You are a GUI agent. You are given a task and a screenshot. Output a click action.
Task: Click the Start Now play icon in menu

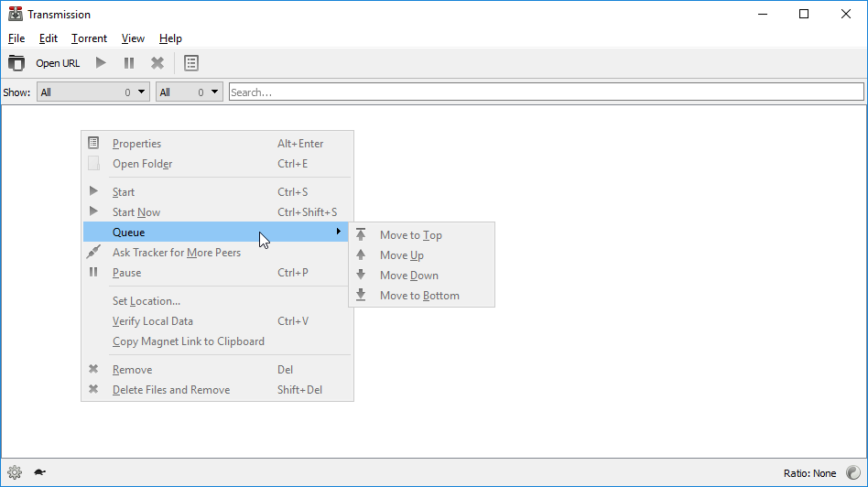coord(93,211)
